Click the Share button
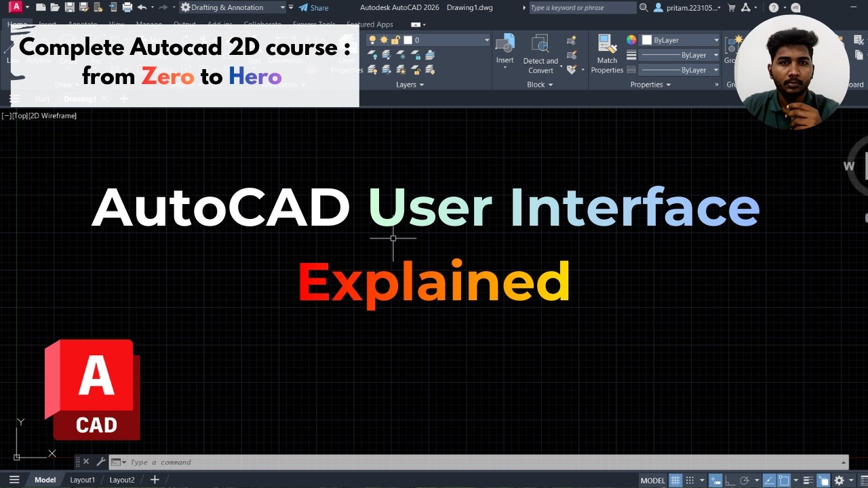Viewport: 868px width, 488px height. (313, 7)
